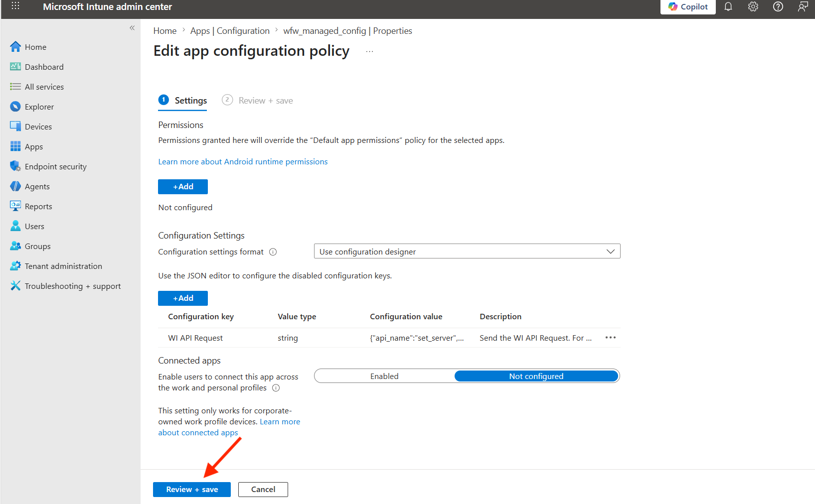Open Tenant administration in the sidebar
The height and width of the screenshot is (504, 815).
pos(63,266)
